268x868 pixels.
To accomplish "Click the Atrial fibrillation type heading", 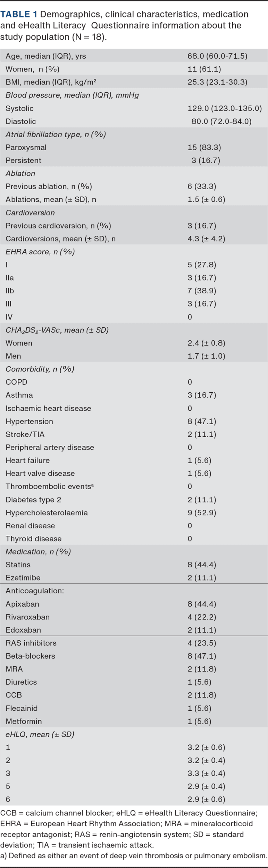I will pos(56,134).
